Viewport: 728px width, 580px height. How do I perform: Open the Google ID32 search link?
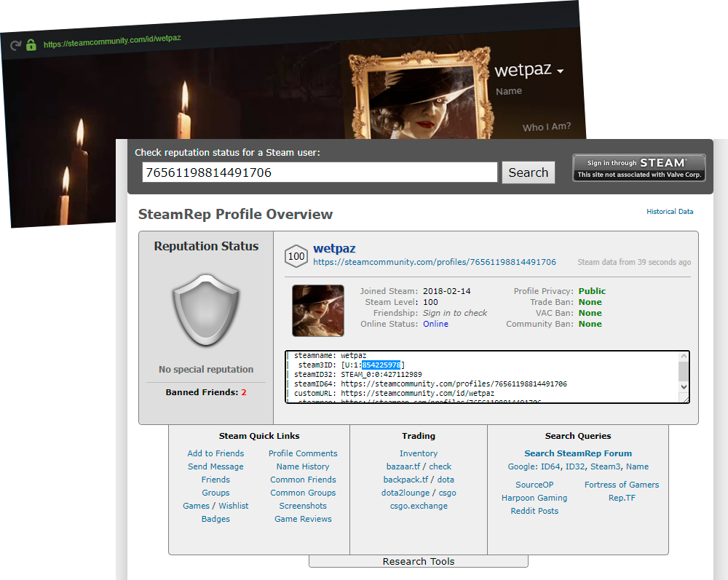(x=575, y=466)
